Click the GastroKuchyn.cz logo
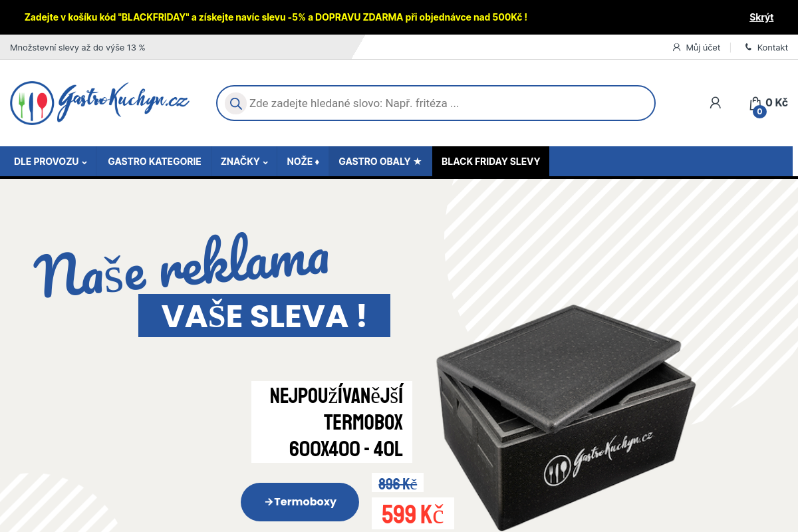The image size is (798, 532). click(x=100, y=102)
